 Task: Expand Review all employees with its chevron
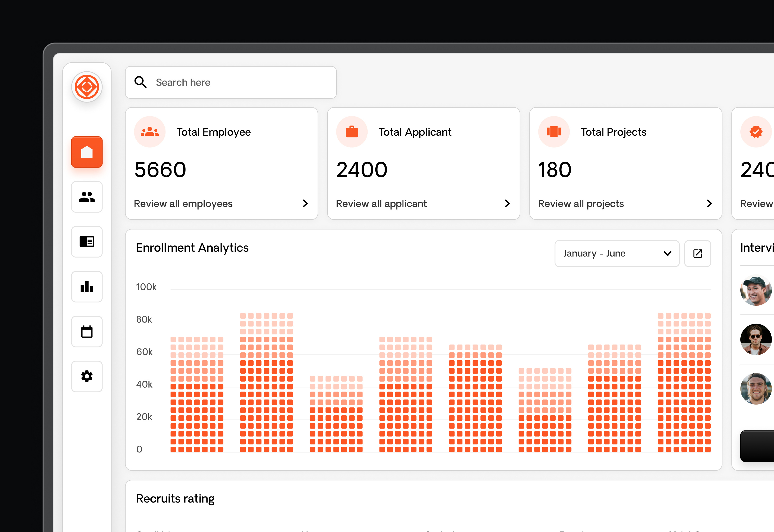tap(305, 203)
